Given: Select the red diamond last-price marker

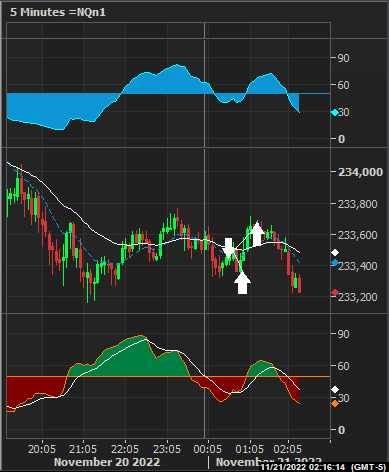Looking at the screenshot, I should click(335, 293).
